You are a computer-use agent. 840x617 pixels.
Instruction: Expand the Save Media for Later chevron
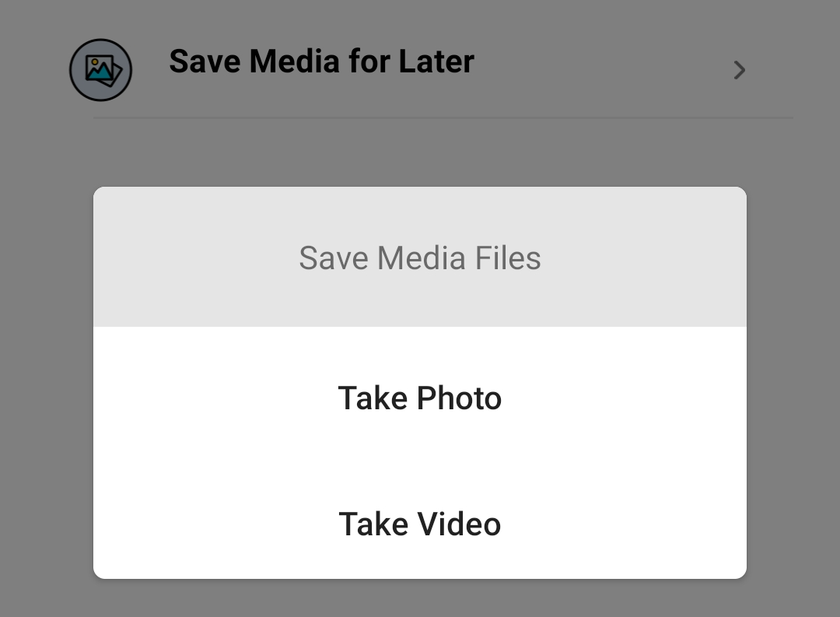pos(739,71)
